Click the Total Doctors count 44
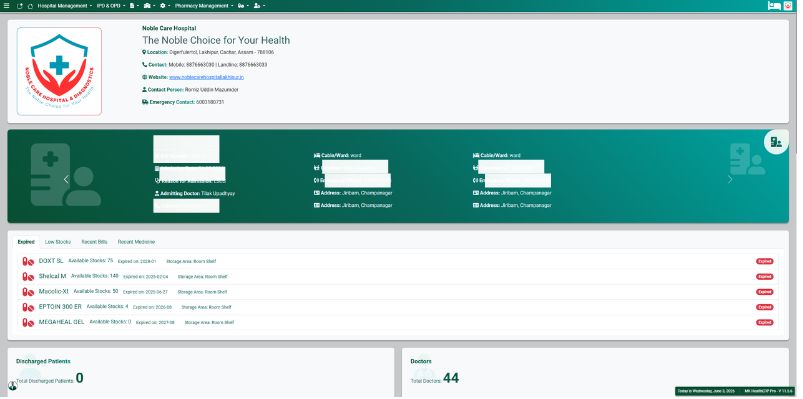 click(x=451, y=378)
